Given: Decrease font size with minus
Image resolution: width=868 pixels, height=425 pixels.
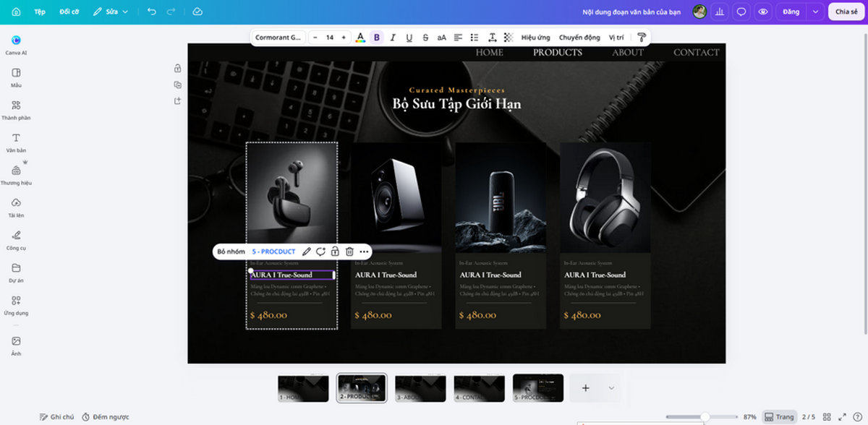Looking at the screenshot, I should coord(315,38).
